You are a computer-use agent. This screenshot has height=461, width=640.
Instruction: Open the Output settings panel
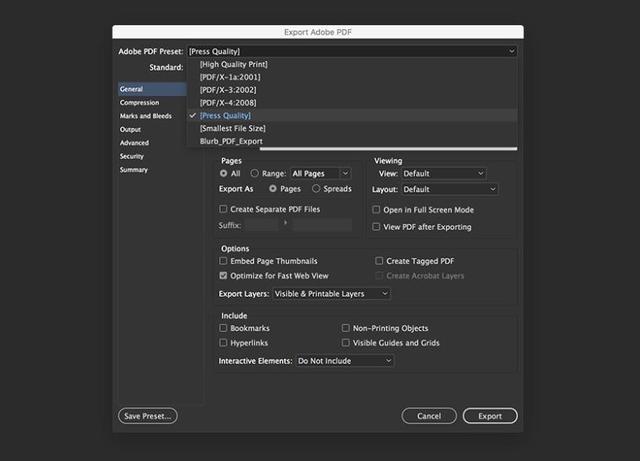(x=130, y=129)
